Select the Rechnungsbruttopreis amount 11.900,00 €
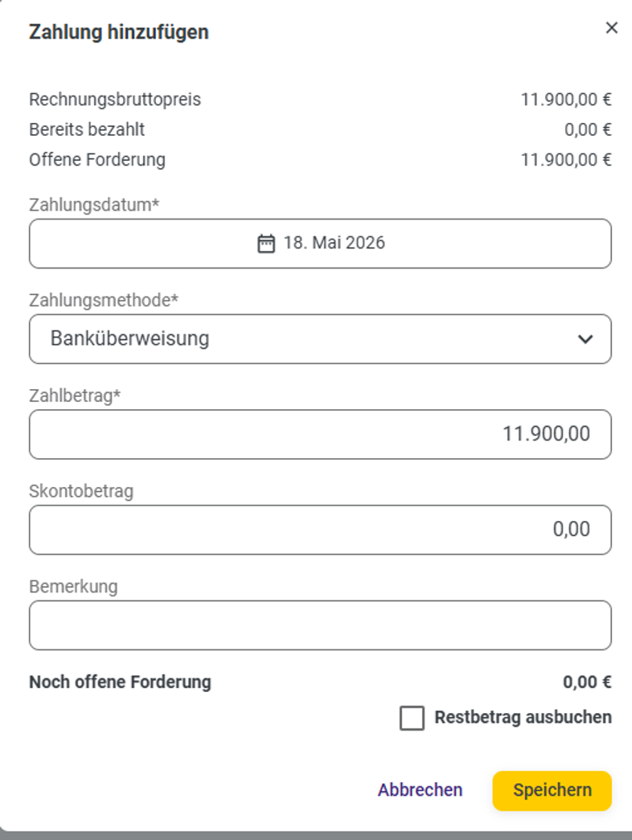The width and height of the screenshot is (632, 840). pos(566,100)
